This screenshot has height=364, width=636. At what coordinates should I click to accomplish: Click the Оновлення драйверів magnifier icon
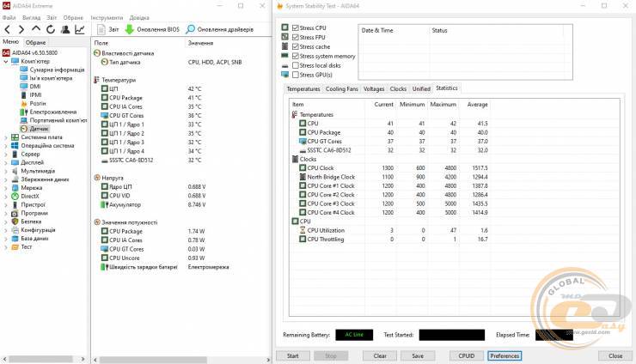coord(190,29)
